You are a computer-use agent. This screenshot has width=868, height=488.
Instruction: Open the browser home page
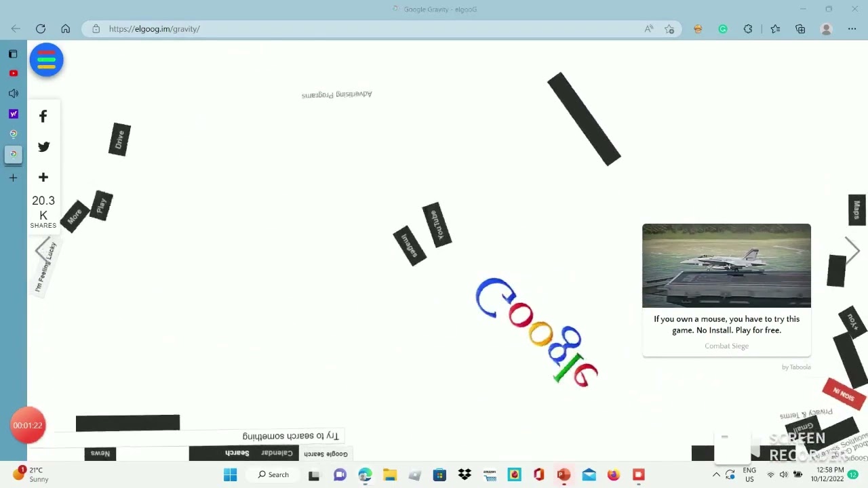point(66,29)
